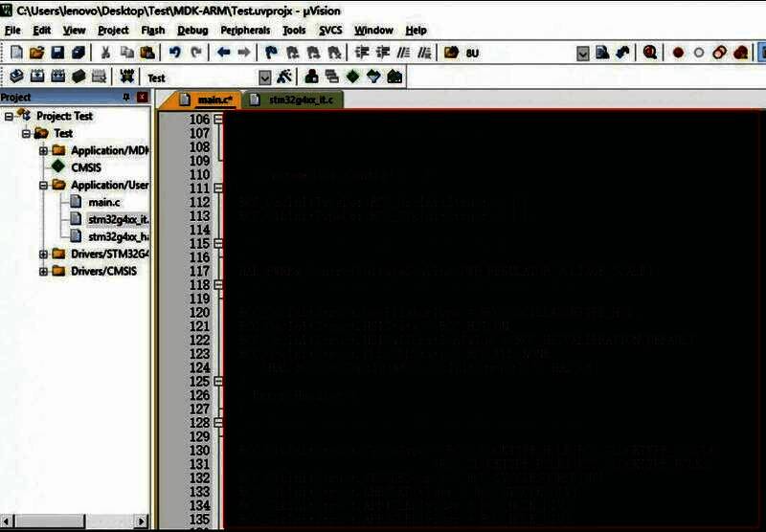Screen dimensions: 766x532
Task: Click the Insert Breakpoint red dot icon
Action: coord(678,54)
